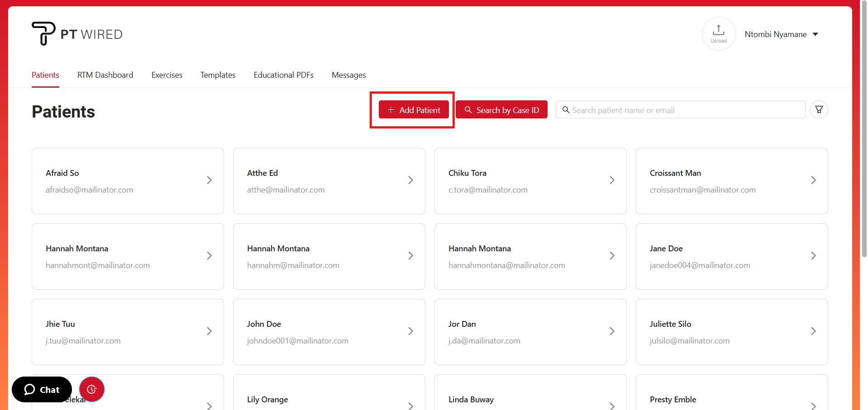Viewport: 868px width, 410px height.
Task: Click the email julsilo@mailinator.com
Action: click(x=690, y=341)
